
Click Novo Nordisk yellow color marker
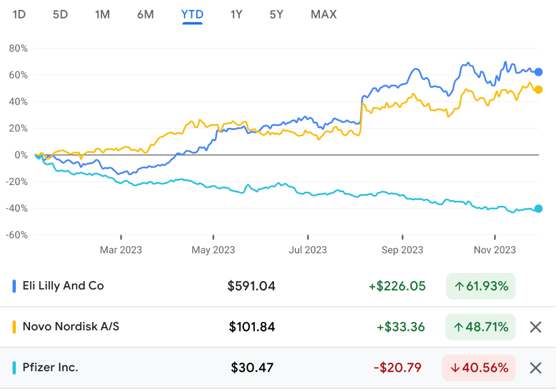click(x=14, y=326)
